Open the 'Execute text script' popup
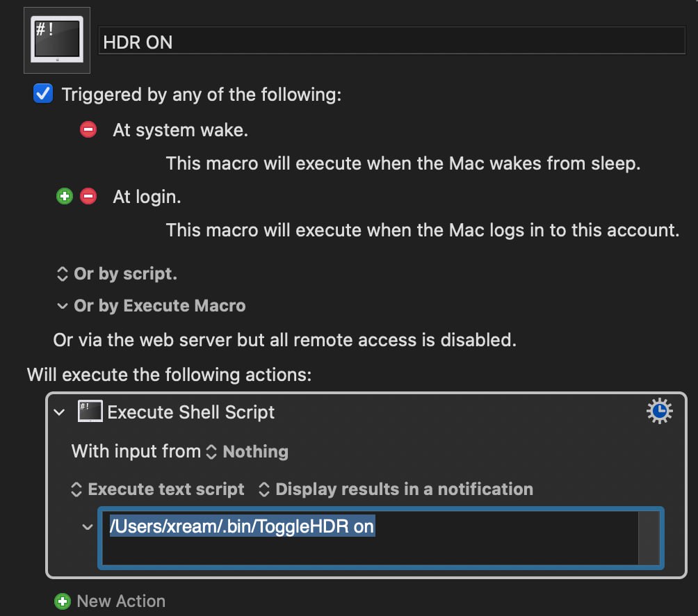The width and height of the screenshot is (698, 616). pos(158,489)
